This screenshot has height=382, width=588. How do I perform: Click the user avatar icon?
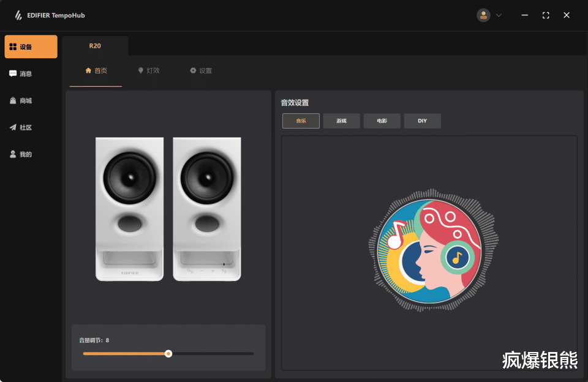[483, 15]
